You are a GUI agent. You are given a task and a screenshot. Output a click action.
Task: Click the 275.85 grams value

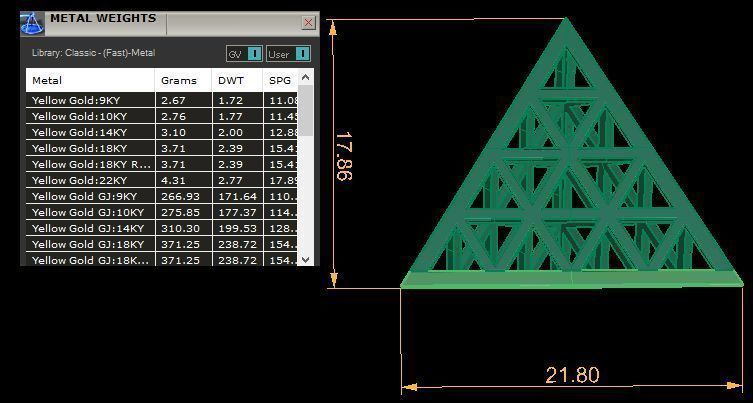pos(180,212)
